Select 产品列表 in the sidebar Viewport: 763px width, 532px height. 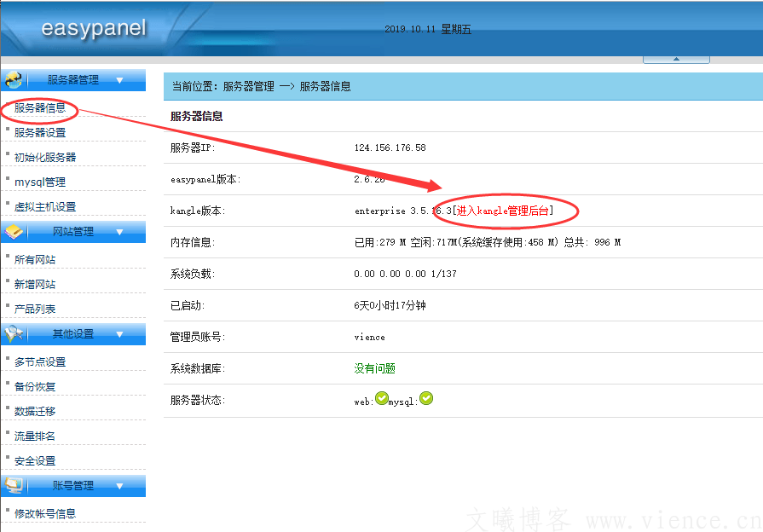(34, 309)
